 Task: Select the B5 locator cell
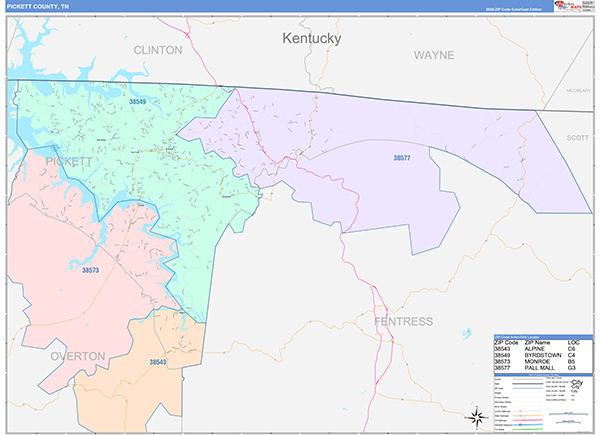pyautogui.click(x=571, y=362)
